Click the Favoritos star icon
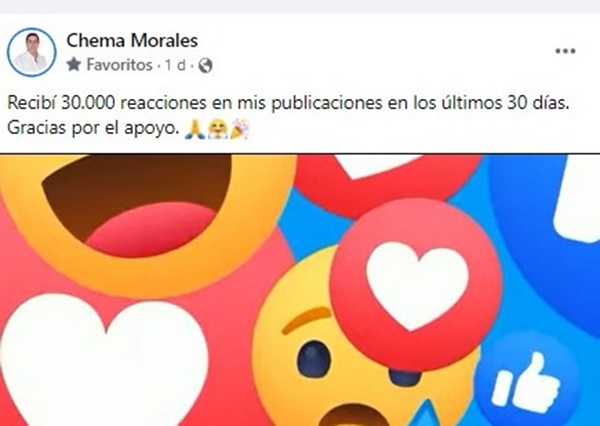 click(74, 64)
